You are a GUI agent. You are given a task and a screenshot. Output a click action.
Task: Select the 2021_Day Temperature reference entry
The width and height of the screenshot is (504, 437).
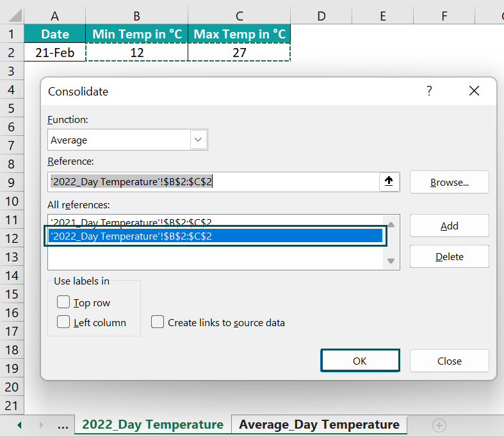point(215,222)
